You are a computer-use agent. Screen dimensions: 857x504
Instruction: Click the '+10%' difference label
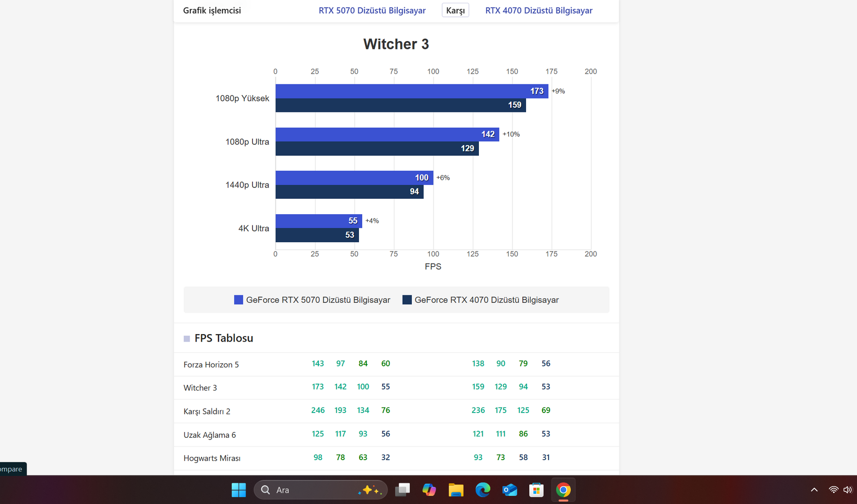[511, 134]
